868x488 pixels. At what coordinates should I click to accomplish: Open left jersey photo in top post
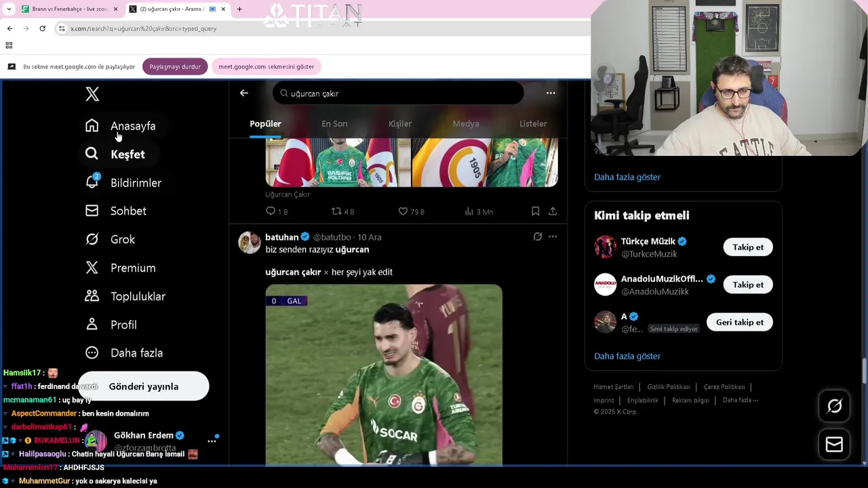pos(338,162)
